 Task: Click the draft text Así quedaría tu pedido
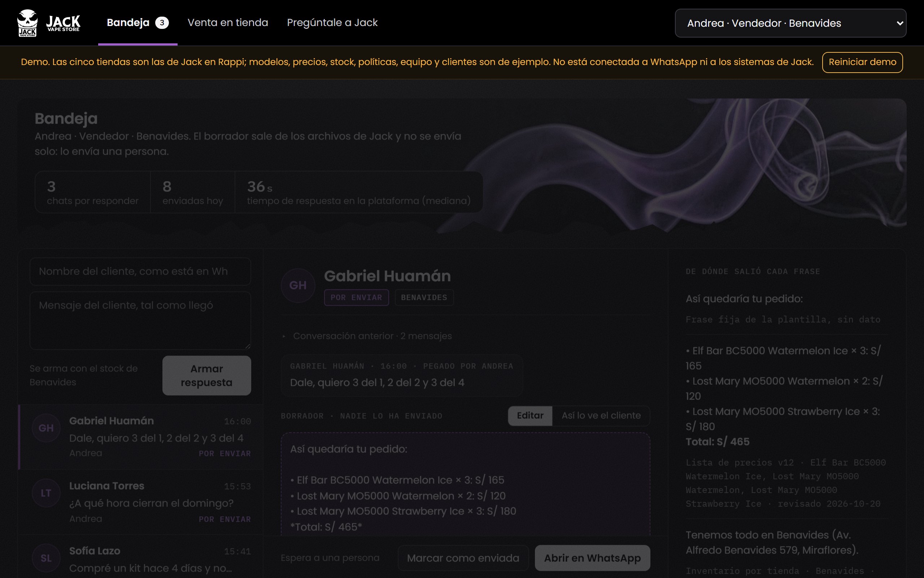tap(349, 449)
